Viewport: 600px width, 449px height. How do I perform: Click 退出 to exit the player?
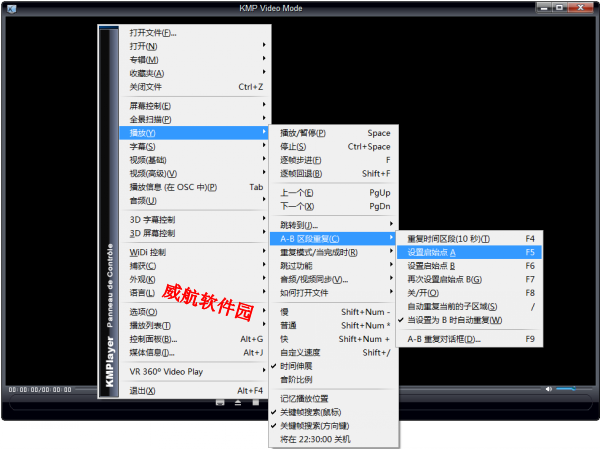(143, 390)
